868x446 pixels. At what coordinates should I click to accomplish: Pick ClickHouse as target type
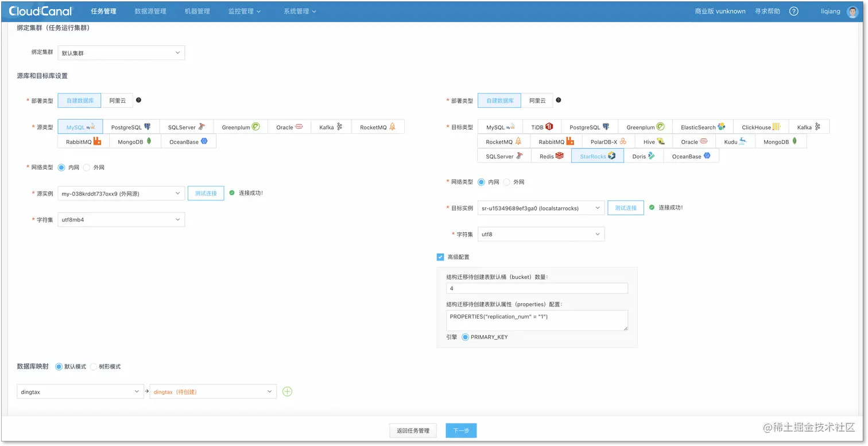(x=761, y=127)
